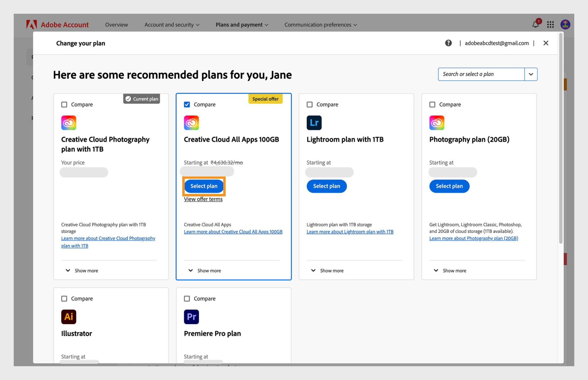This screenshot has height=380, width=588.
Task: Select the Creative Cloud All Apps 100GB plan
Action: pos(204,186)
